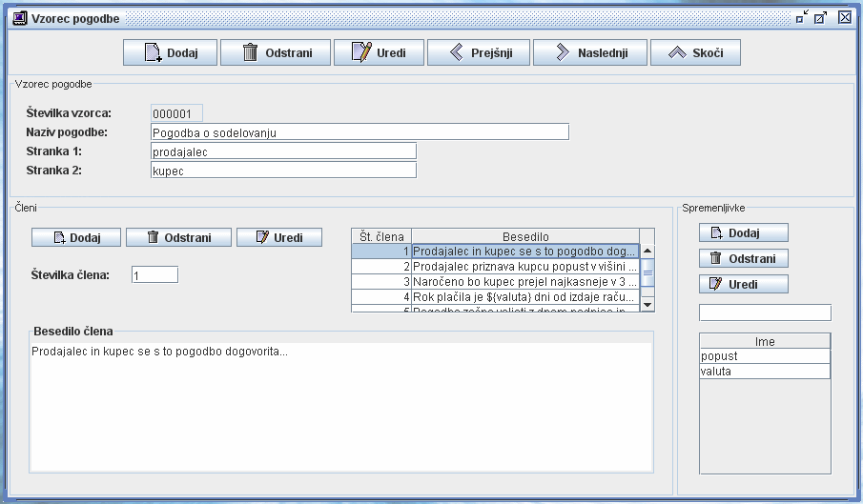Go to previous record with Prejšnji
863x504 pixels.
click(x=477, y=52)
